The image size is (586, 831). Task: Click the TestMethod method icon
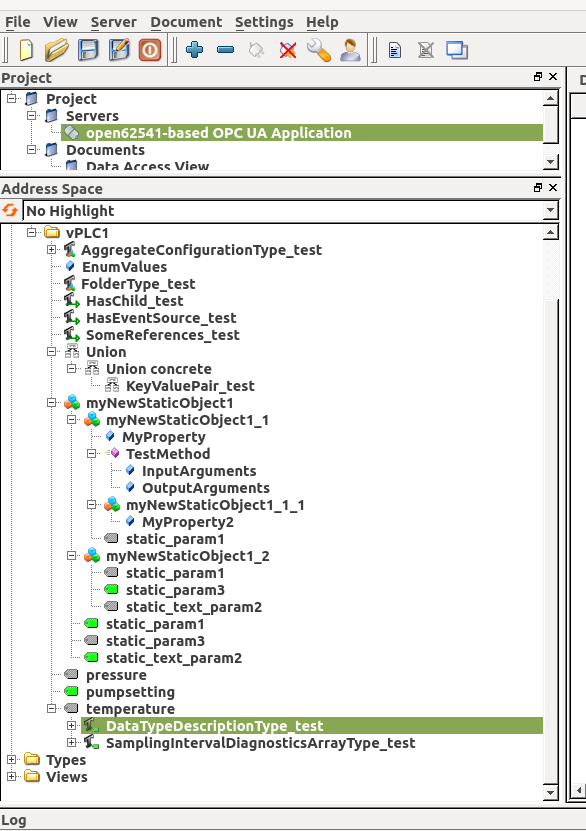click(x=112, y=454)
